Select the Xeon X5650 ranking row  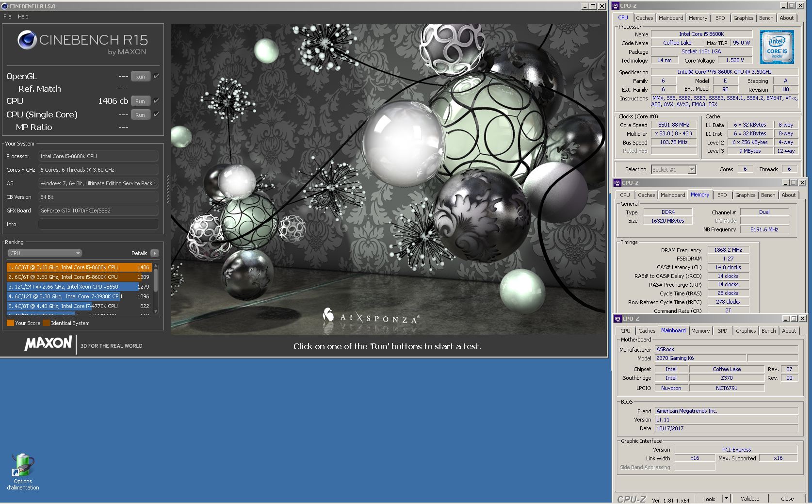(x=79, y=287)
